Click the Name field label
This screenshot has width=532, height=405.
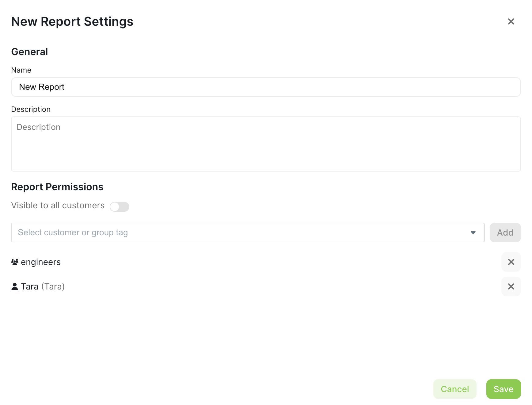tap(21, 70)
